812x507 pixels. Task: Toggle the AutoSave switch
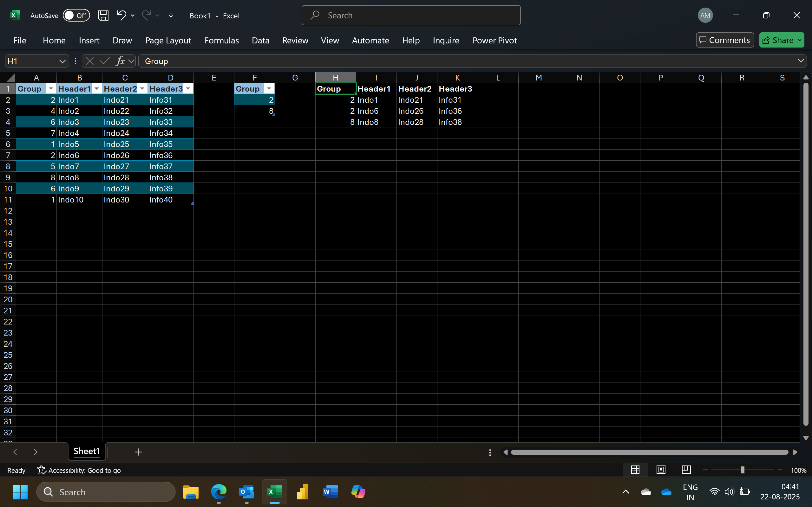(76, 16)
